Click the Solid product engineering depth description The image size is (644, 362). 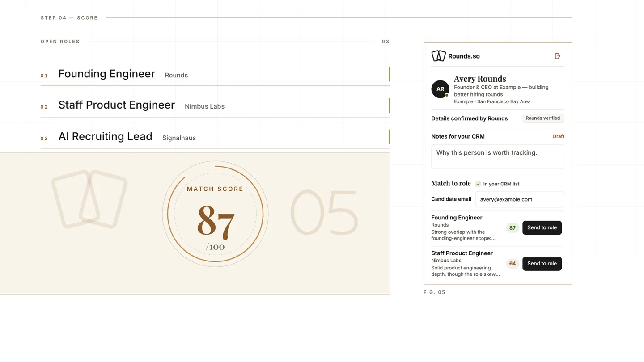point(466,271)
